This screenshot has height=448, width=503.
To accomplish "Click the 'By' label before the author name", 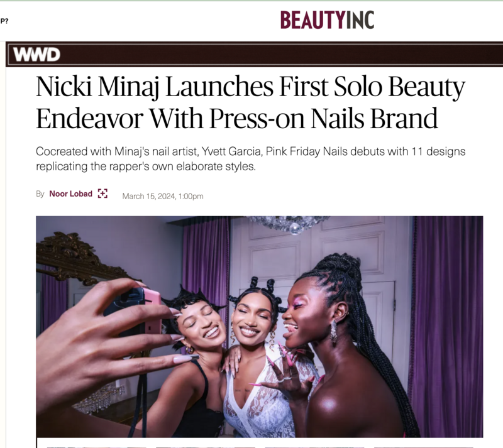I will 40,194.
